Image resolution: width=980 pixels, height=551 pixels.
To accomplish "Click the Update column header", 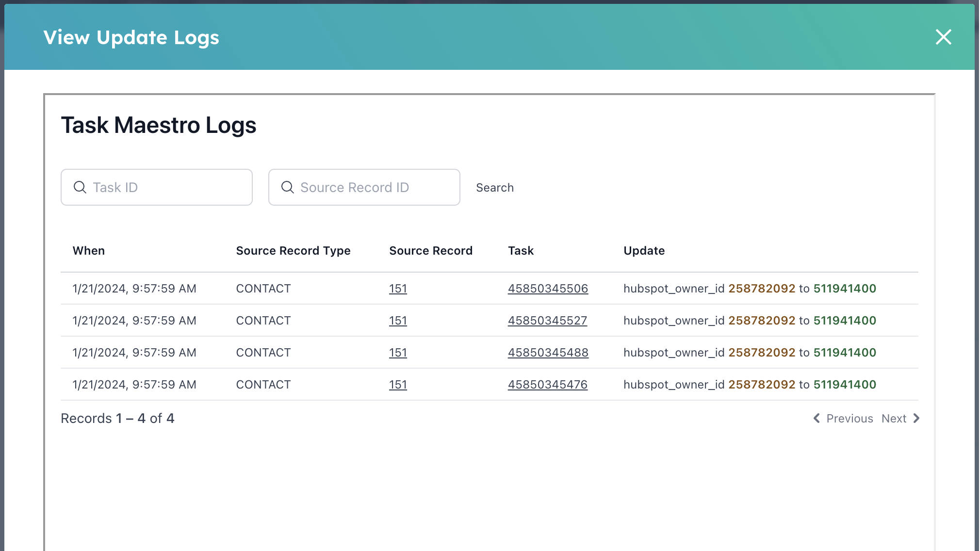I will [x=644, y=250].
